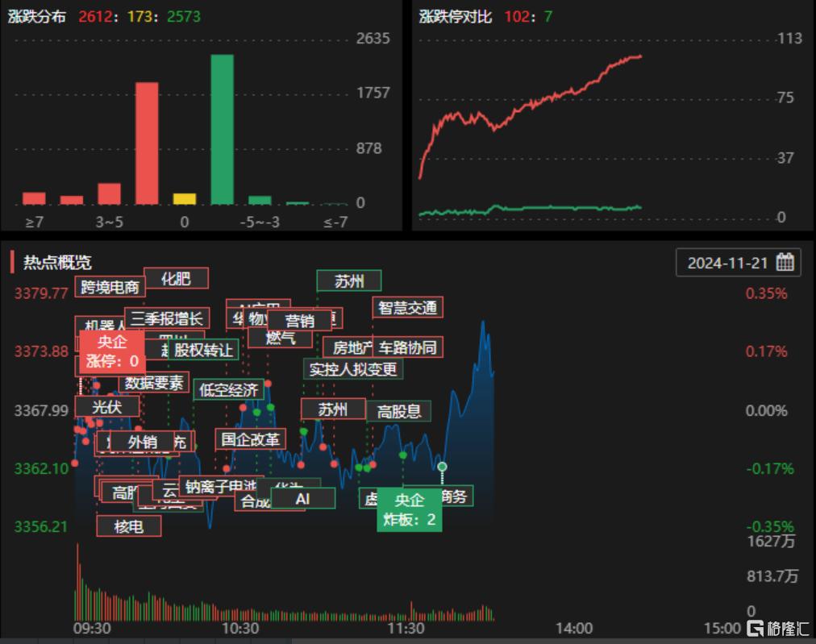Click the 三季报增长 tag
816x644 pixels.
click(167, 318)
